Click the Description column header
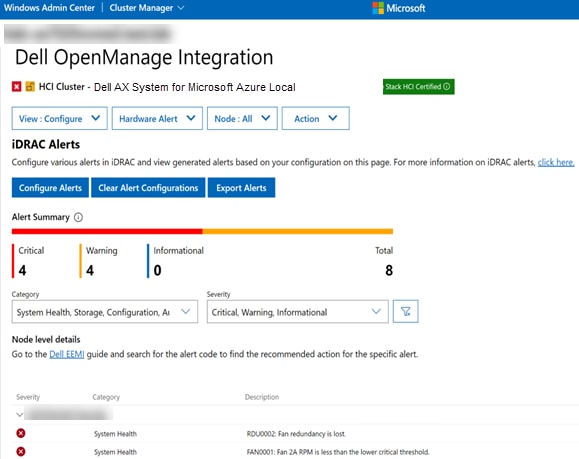The width and height of the screenshot is (579, 459). click(x=262, y=397)
